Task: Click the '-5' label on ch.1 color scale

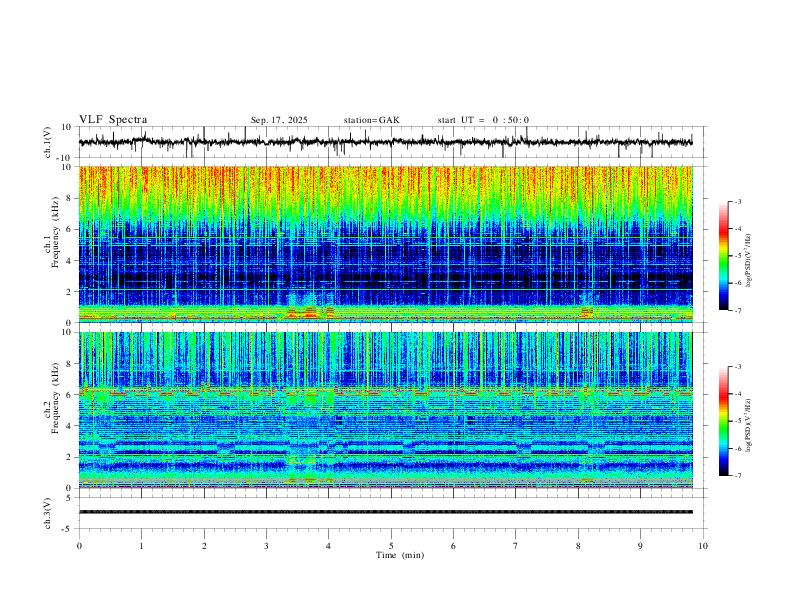Action: point(737,256)
